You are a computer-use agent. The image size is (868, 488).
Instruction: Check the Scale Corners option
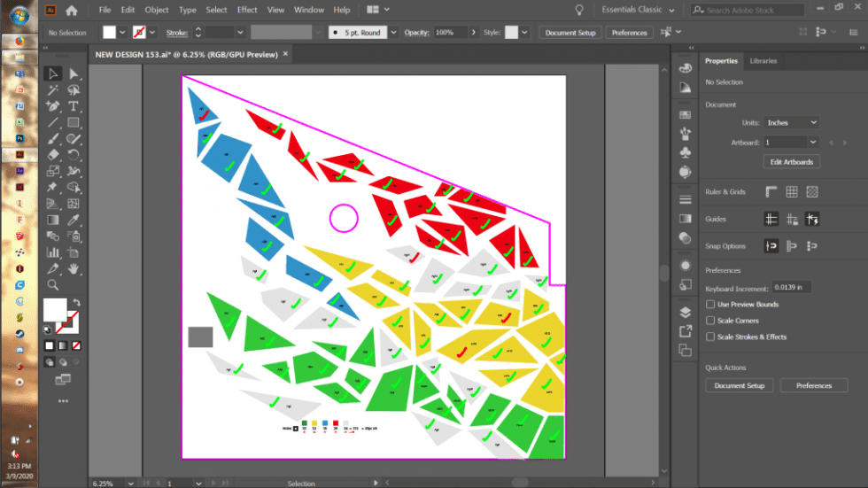click(710, 321)
